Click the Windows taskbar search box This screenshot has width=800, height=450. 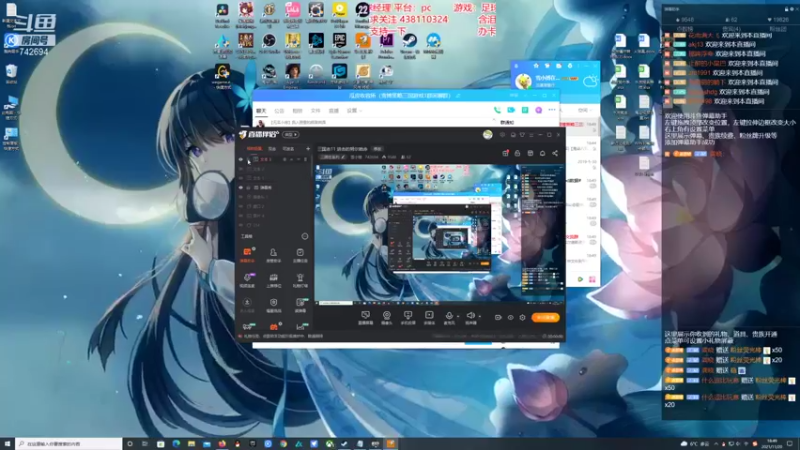pos(68,444)
